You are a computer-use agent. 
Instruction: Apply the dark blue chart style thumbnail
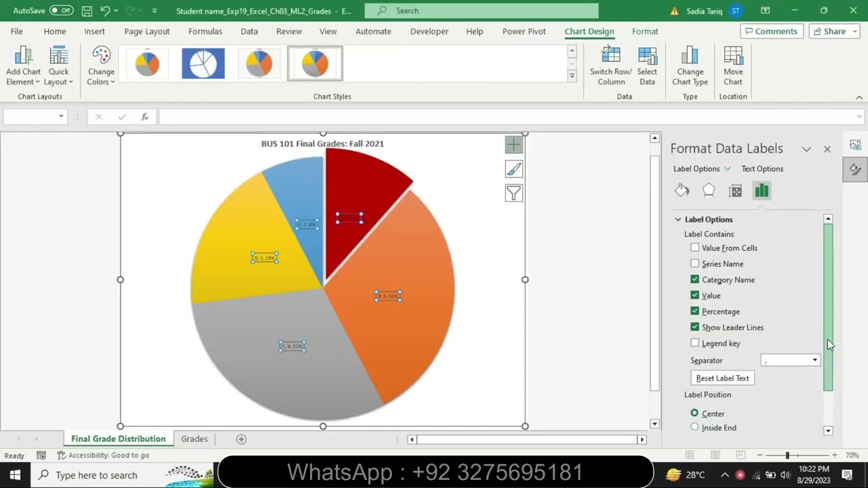click(x=203, y=64)
